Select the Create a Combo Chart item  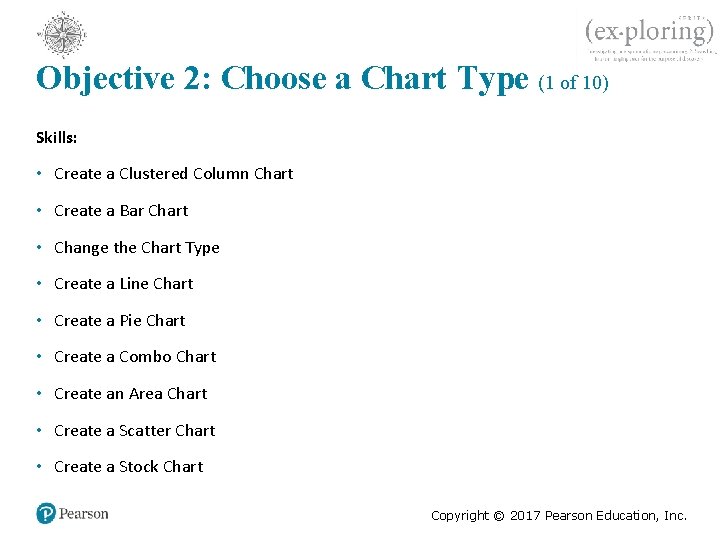(135, 357)
